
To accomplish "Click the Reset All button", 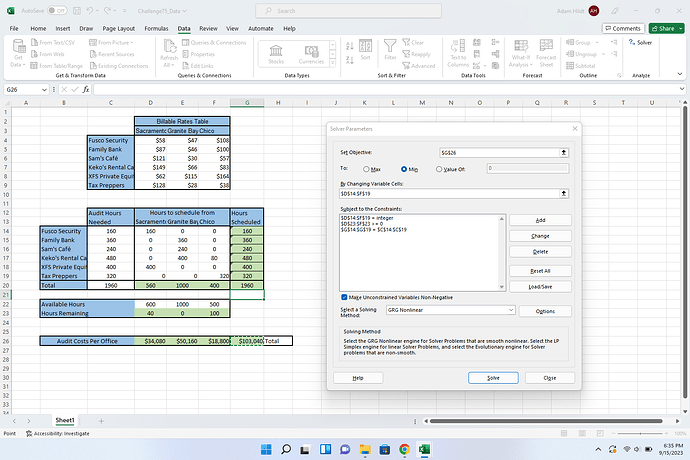I will coord(540,271).
